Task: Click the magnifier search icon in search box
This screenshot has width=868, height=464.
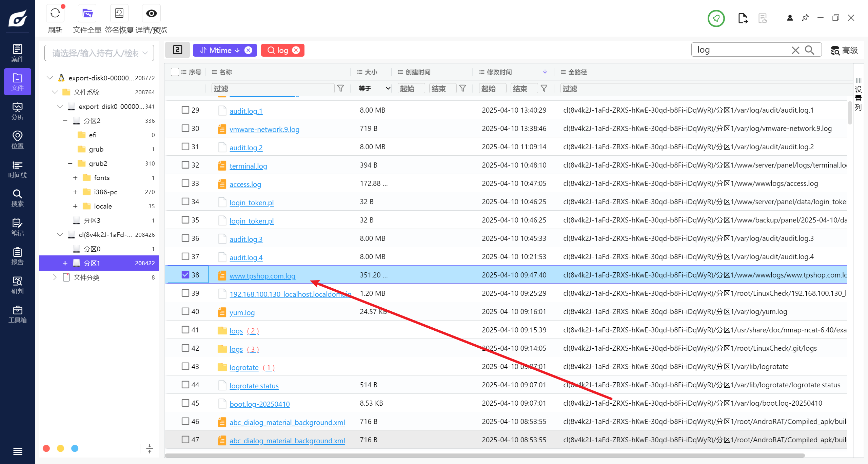Action: click(x=810, y=50)
